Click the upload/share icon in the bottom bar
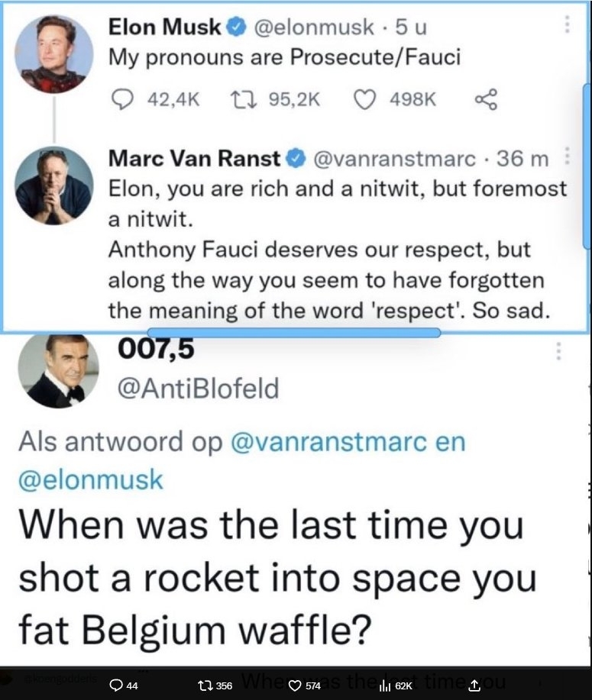This screenshot has height=700, width=592. 474,685
